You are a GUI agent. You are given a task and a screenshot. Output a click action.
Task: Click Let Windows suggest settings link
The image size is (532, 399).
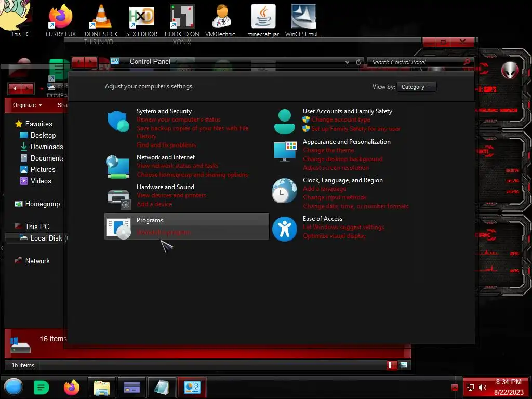click(343, 227)
